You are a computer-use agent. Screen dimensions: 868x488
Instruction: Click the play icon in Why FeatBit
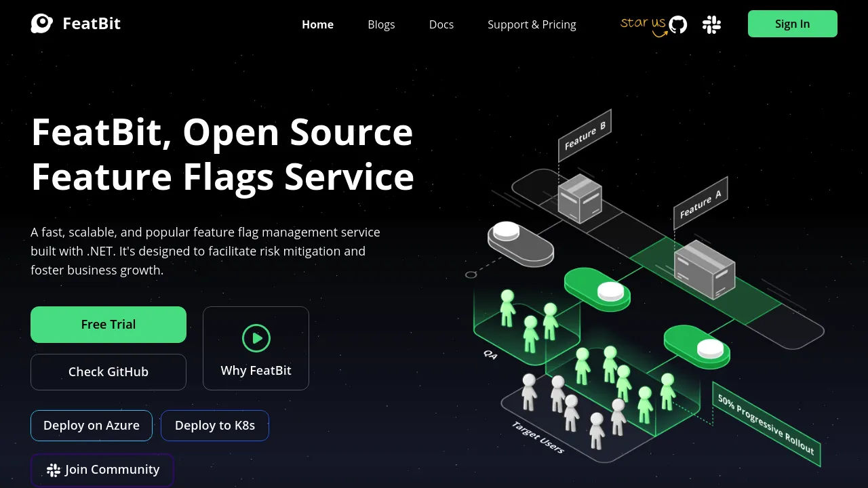pyautogui.click(x=256, y=338)
